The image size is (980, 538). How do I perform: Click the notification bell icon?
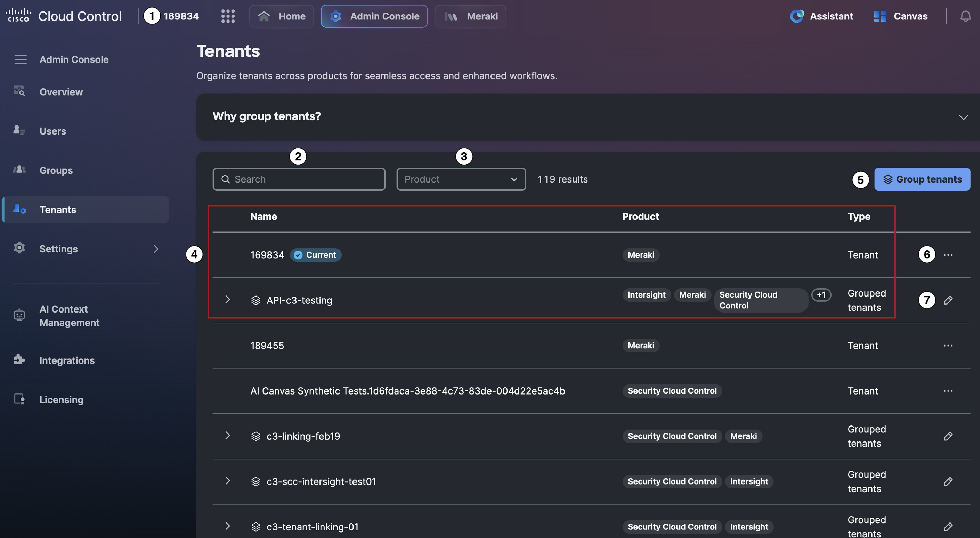pyautogui.click(x=965, y=16)
